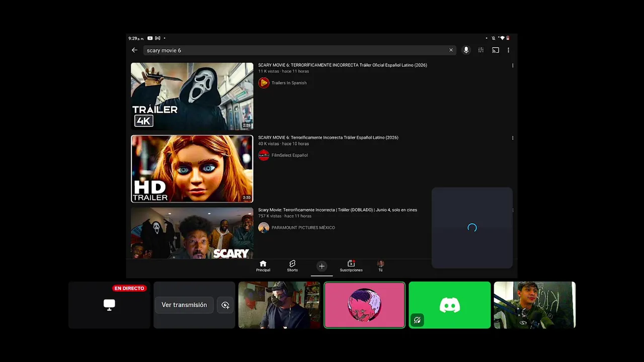The height and width of the screenshot is (362, 644).
Task: Go back with the arrow beside the search field
Action: (134, 50)
